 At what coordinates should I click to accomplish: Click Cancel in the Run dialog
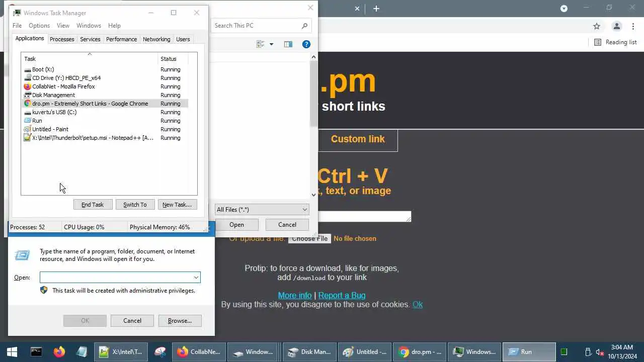(x=132, y=321)
